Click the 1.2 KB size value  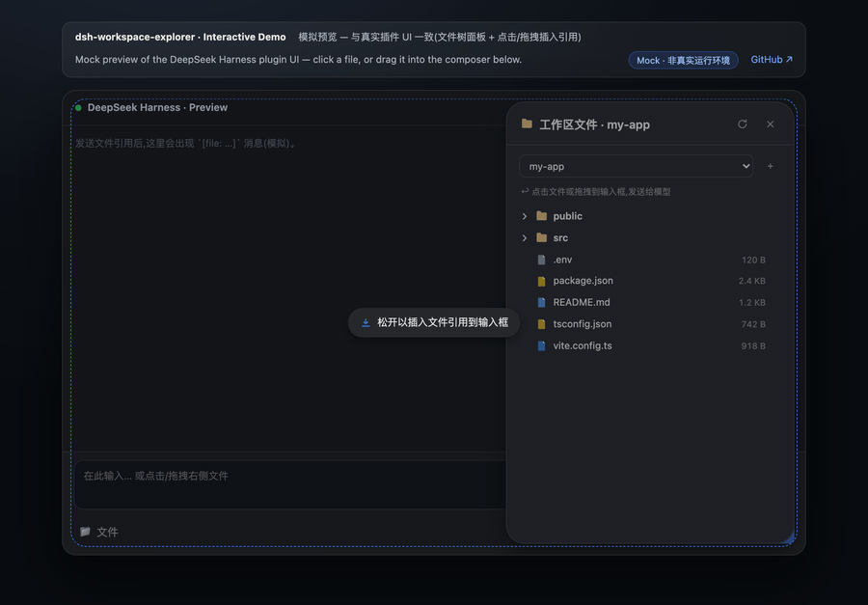[751, 303]
